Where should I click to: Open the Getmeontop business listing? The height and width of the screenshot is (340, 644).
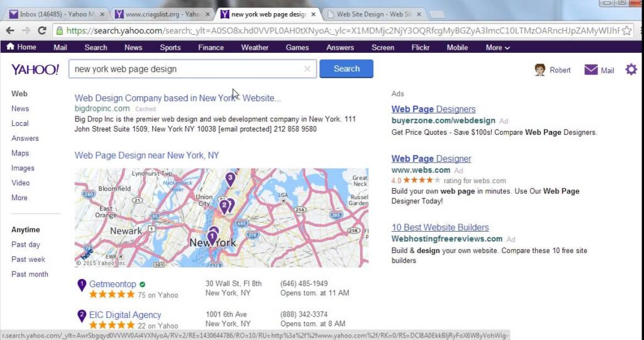pos(113,284)
